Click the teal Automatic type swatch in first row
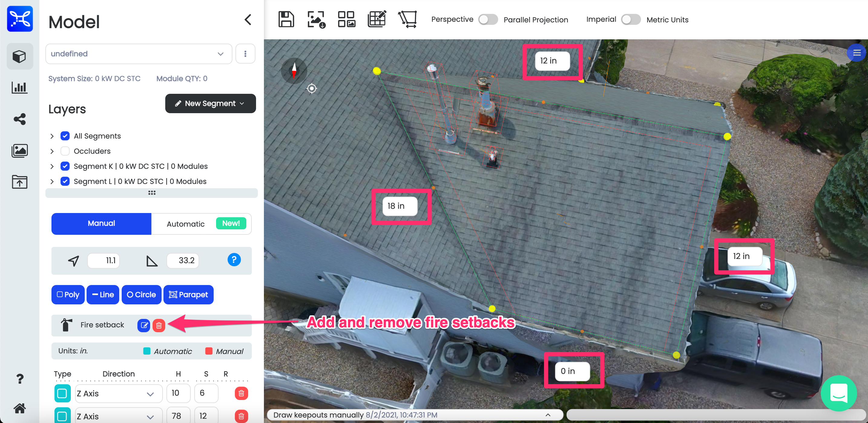868x423 pixels. (x=62, y=393)
